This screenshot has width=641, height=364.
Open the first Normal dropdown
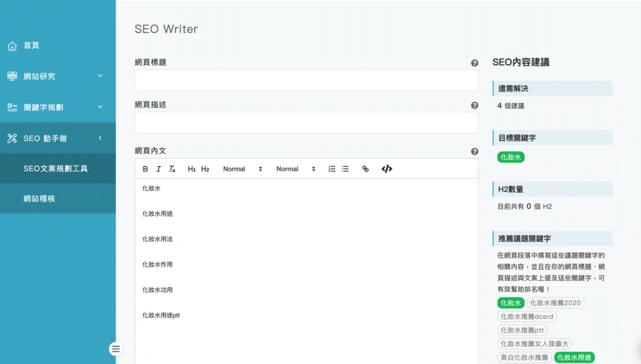[x=242, y=169]
